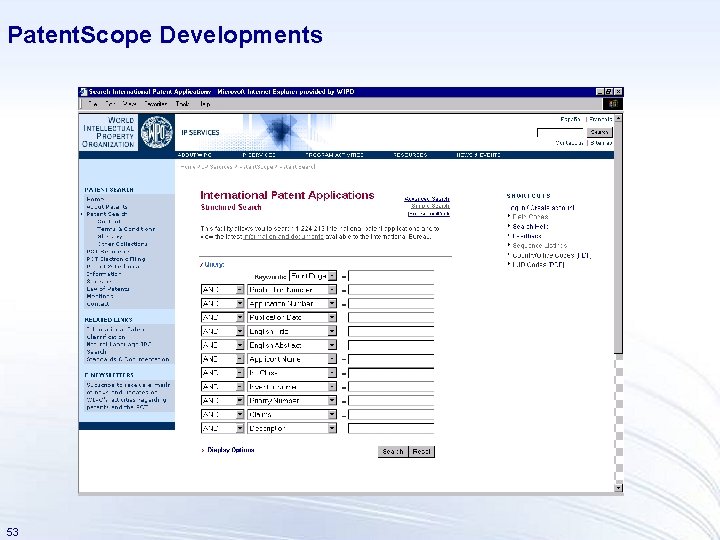Screen dimensions: 720x540
Task: Click the WIPO round logo emblem
Action: (157, 132)
